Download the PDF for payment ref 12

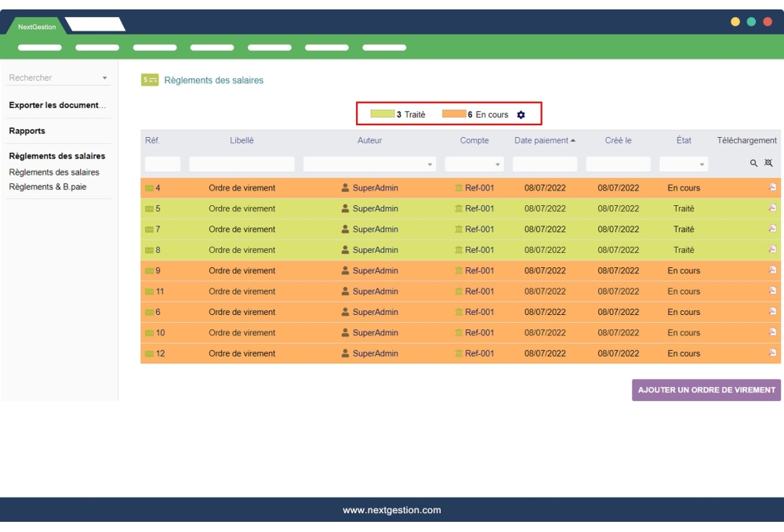pyautogui.click(x=772, y=353)
